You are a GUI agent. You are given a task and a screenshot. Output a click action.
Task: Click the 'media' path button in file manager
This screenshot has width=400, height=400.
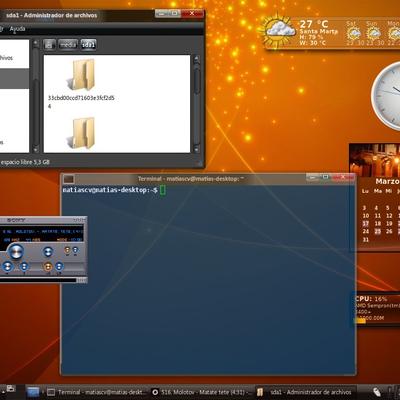point(68,44)
